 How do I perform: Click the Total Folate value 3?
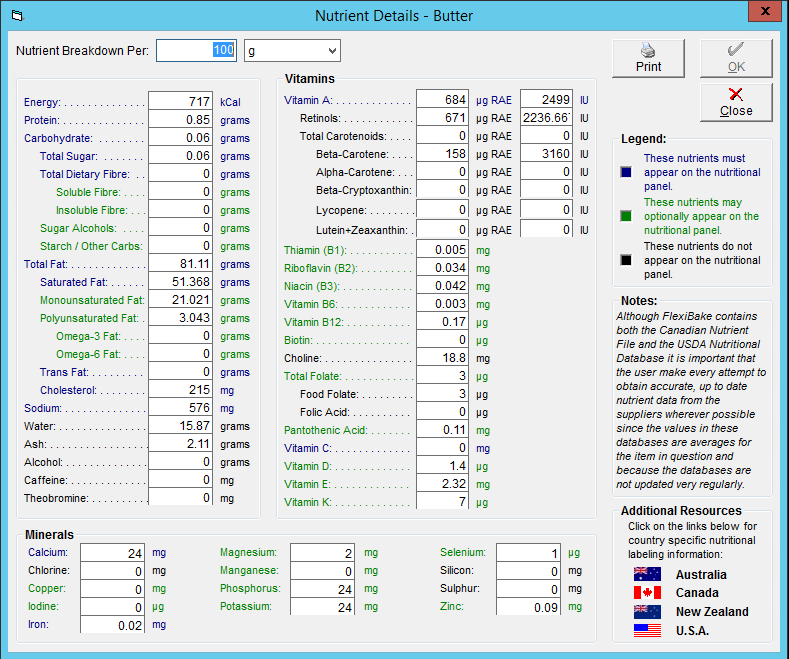coord(442,376)
